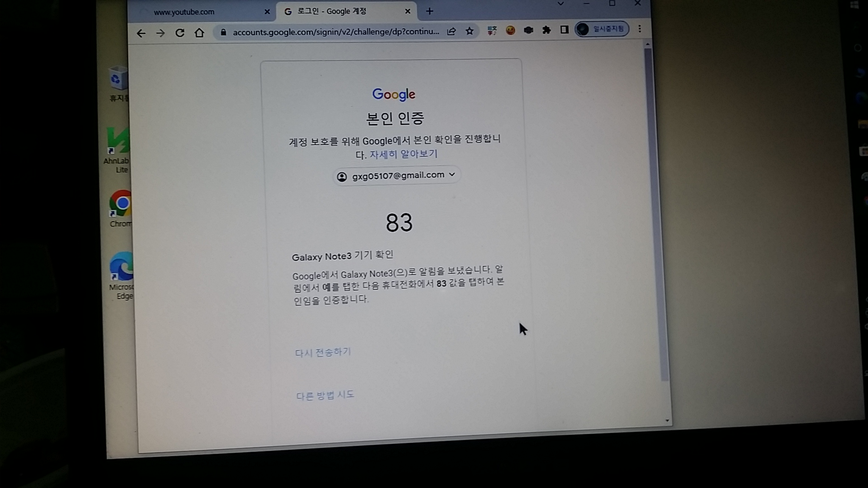Click the share page icon

[451, 31]
